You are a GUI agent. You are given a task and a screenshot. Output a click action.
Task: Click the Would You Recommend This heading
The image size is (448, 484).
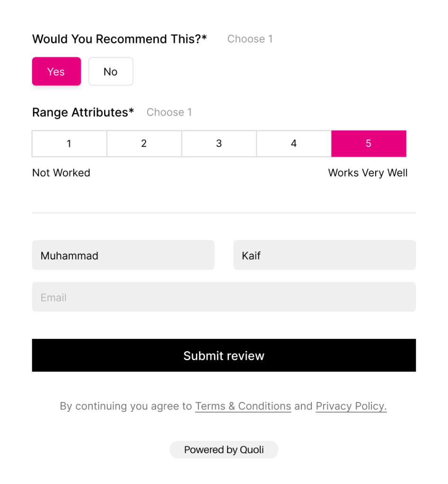tap(119, 39)
